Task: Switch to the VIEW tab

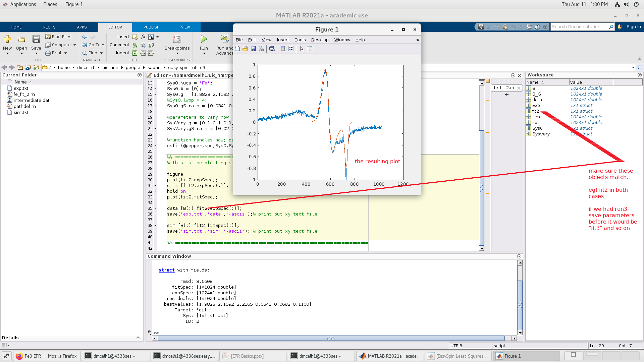Action: 185,27
